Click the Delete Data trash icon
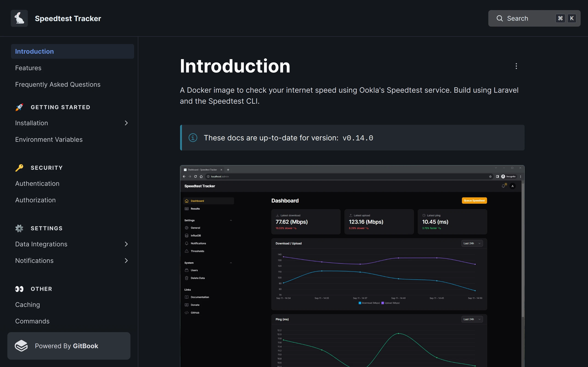Viewport: 588px width, 367px height. pyautogui.click(x=186, y=278)
